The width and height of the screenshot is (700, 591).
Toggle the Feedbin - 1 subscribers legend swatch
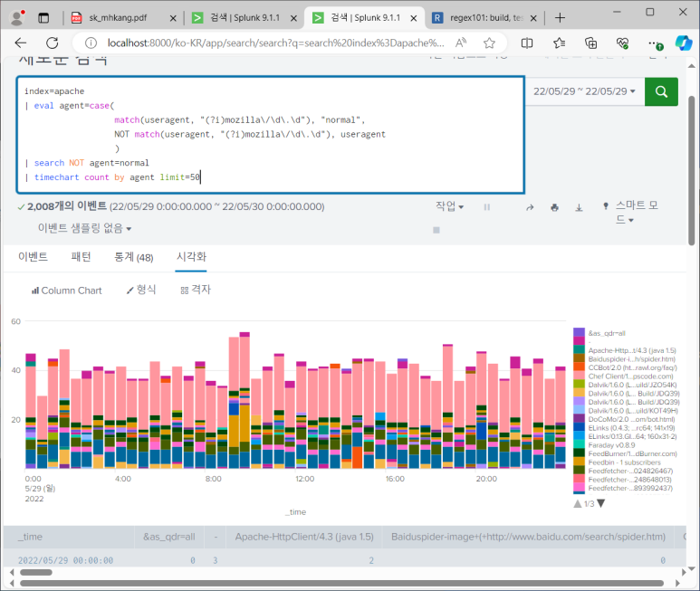pos(579,462)
